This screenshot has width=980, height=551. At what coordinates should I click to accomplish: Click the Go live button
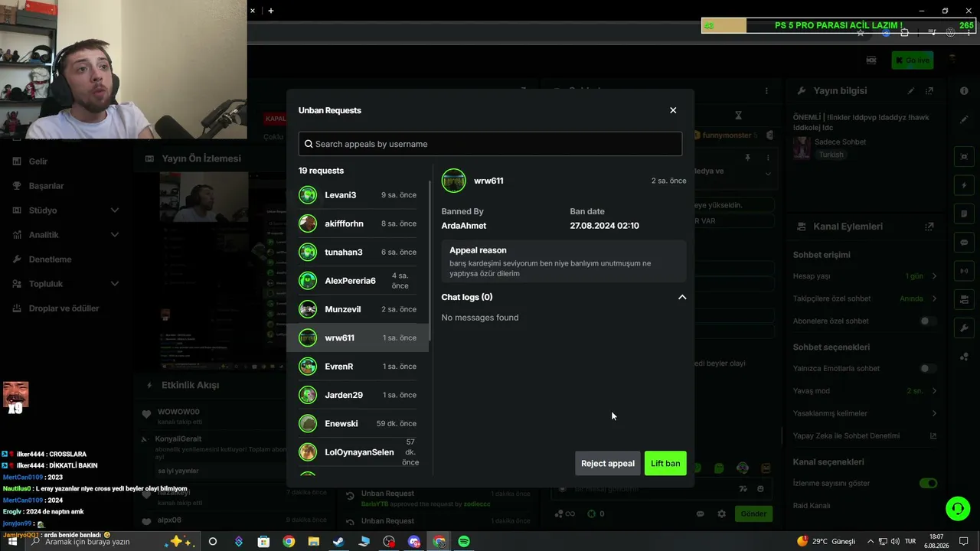(912, 60)
